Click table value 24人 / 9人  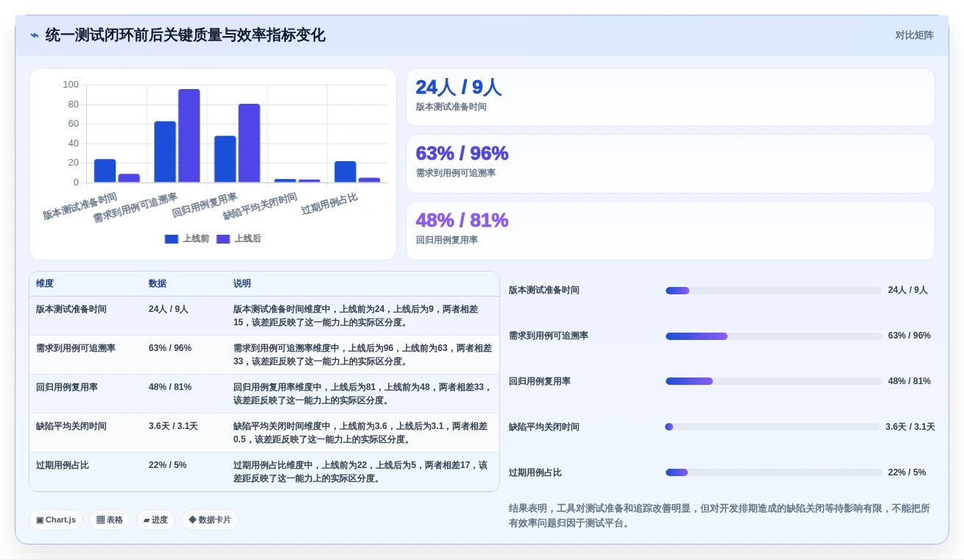169,309
